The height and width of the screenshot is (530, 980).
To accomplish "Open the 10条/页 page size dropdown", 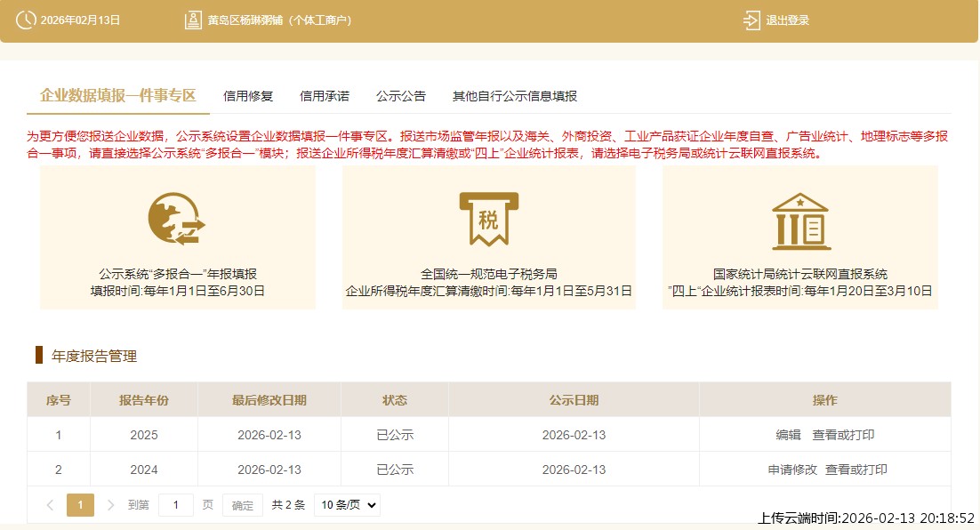I will click(x=347, y=504).
